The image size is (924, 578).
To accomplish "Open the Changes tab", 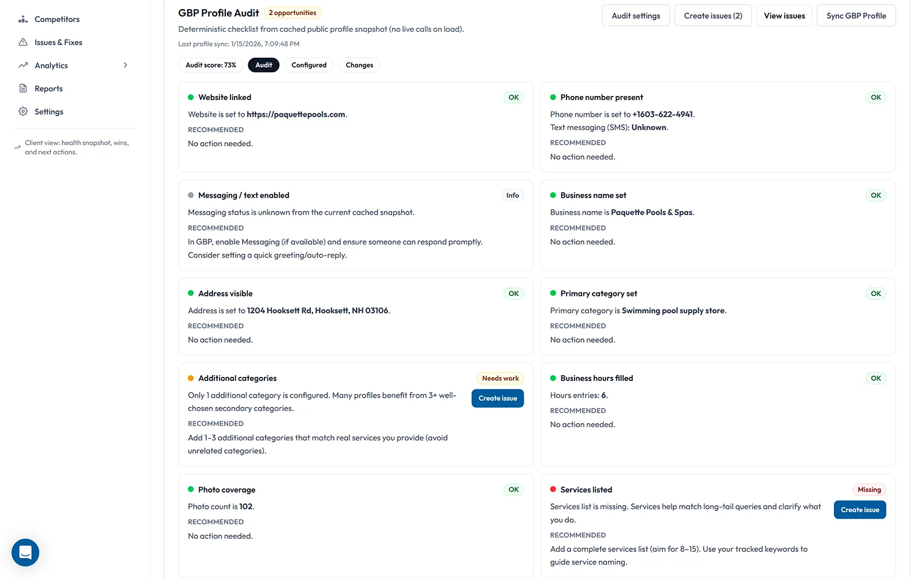I will 359,65.
